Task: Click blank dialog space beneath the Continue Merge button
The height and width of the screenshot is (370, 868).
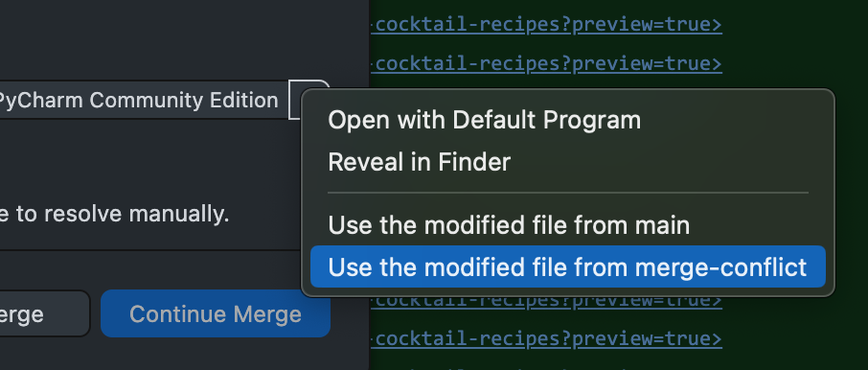Action: 216,355
